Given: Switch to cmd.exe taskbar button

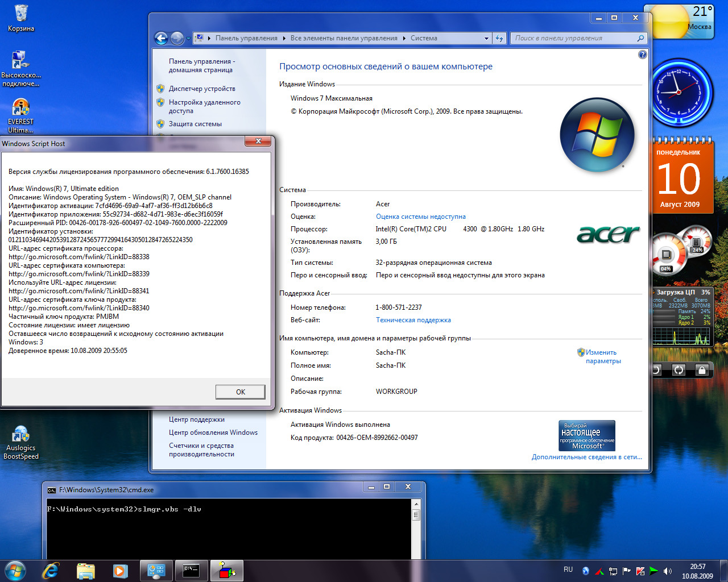Looking at the screenshot, I should click(x=191, y=571).
